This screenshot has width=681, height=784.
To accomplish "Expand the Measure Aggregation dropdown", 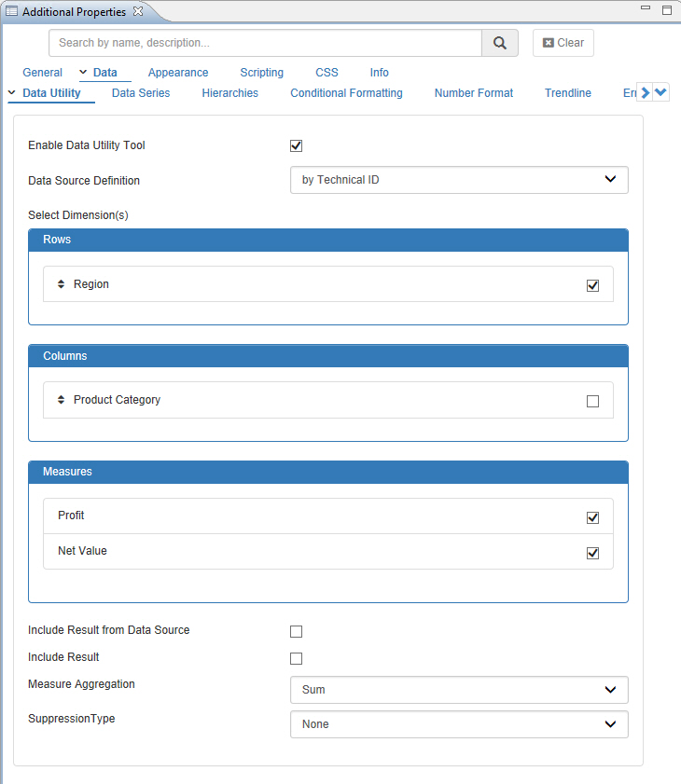I will [459, 690].
